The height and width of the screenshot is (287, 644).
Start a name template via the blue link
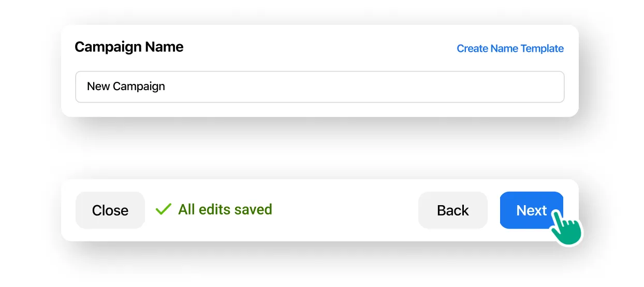510,49
